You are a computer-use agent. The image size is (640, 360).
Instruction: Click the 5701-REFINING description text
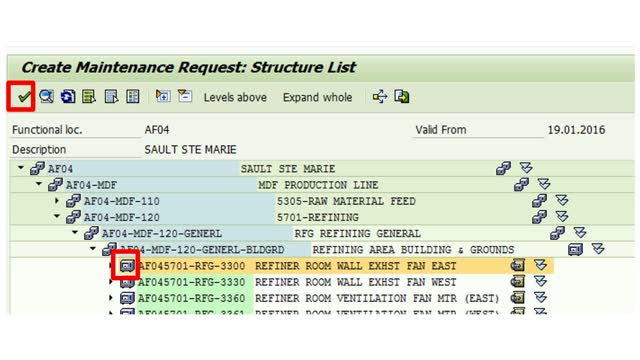coord(318,217)
